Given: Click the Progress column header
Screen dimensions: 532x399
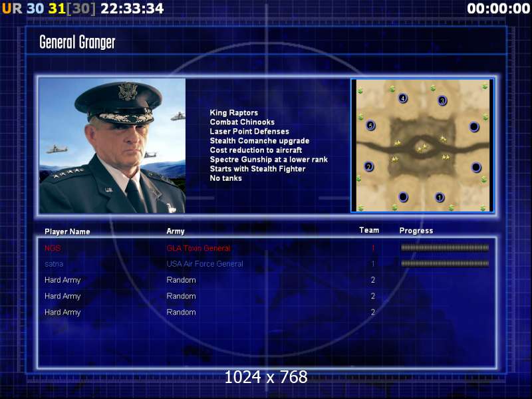Looking at the screenshot, I should pos(416,231).
